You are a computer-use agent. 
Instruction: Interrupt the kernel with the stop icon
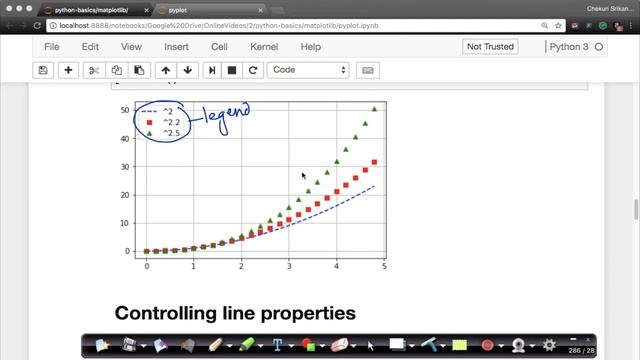[232, 70]
